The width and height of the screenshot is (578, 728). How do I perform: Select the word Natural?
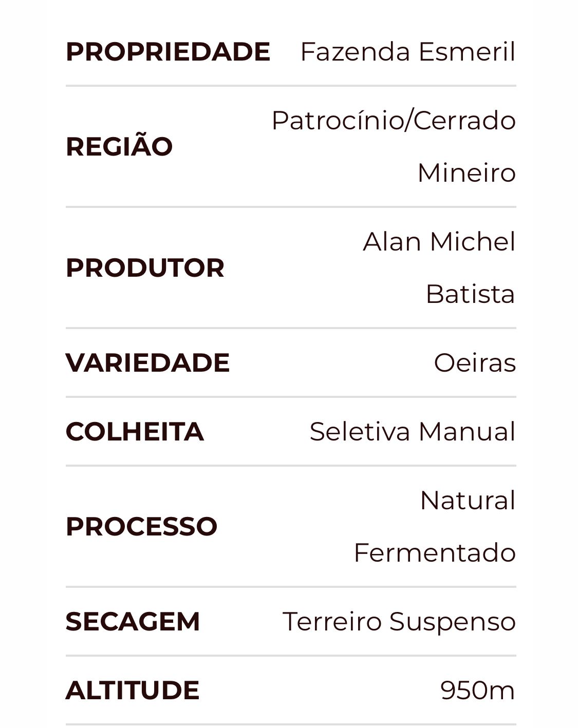(x=468, y=501)
